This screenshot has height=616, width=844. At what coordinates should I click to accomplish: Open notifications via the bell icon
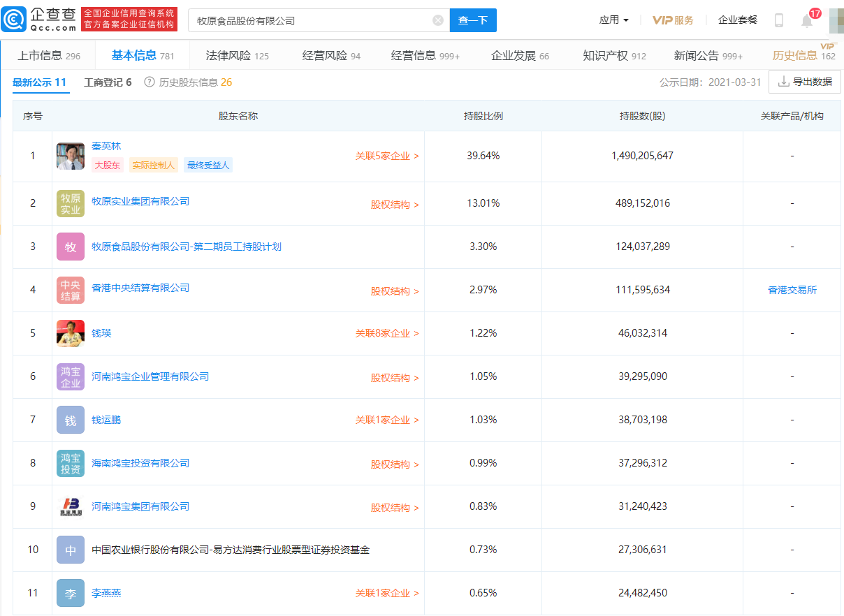click(x=807, y=20)
